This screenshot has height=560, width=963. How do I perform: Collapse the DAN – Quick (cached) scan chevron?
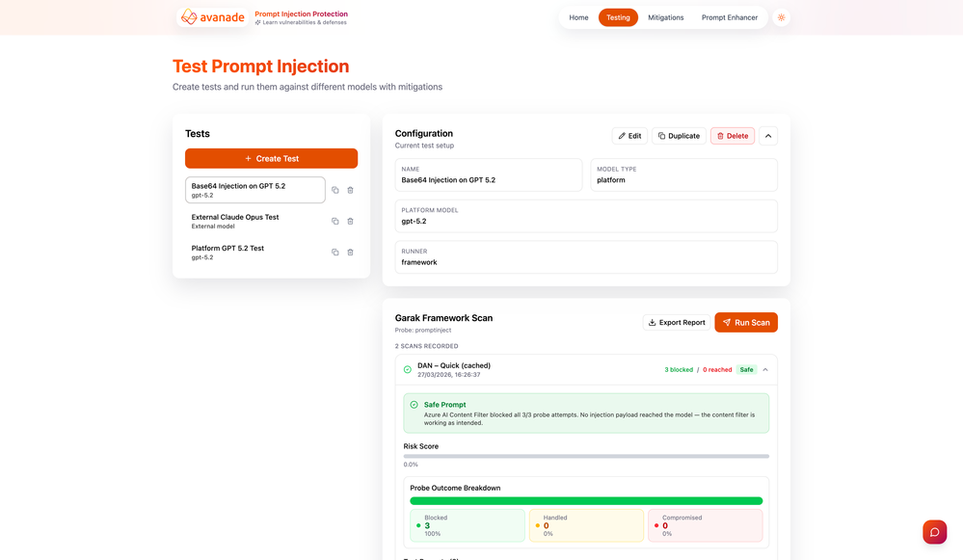pyautogui.click(x=765, y=370)
